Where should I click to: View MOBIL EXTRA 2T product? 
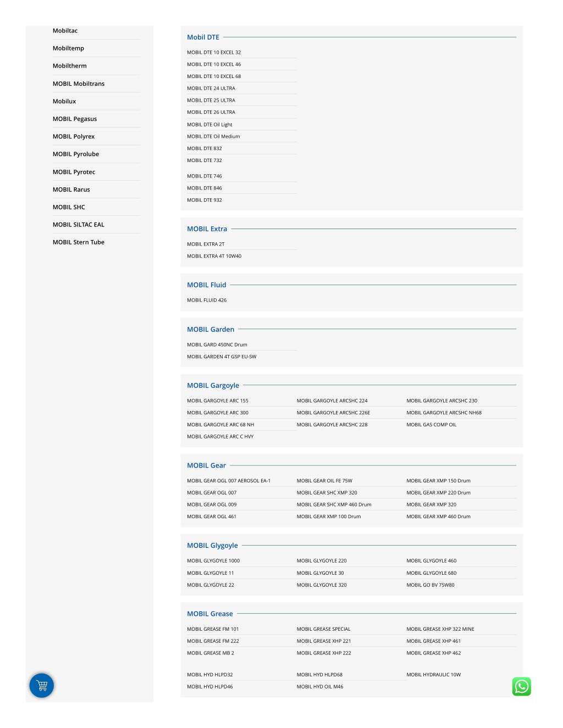pyautogui.click(x=206, y=244)
